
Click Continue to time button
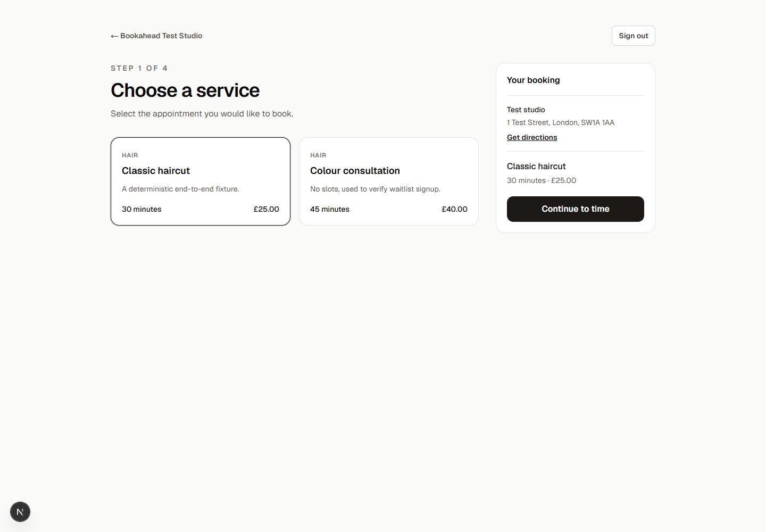click(576, 209)
